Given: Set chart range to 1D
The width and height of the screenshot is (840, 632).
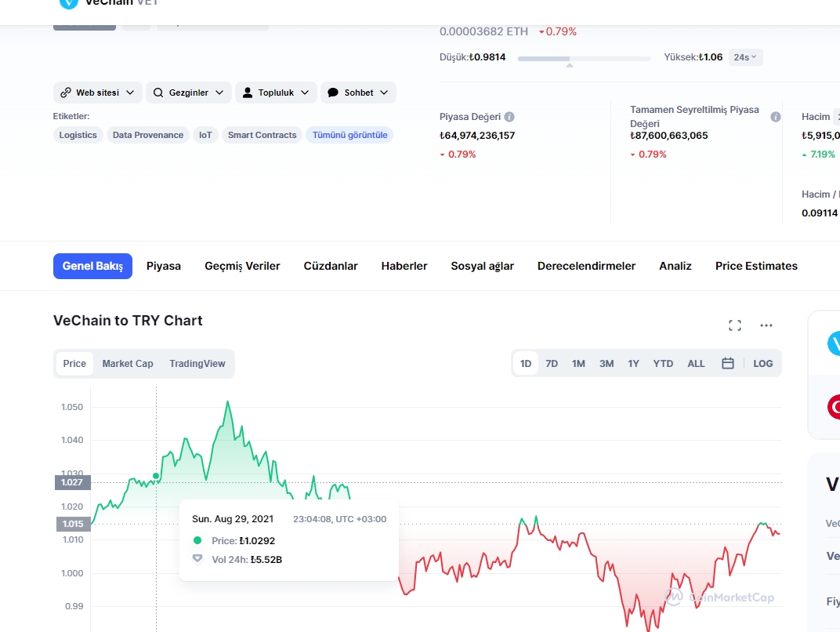Looking at the screenshot, I should 526,364.
